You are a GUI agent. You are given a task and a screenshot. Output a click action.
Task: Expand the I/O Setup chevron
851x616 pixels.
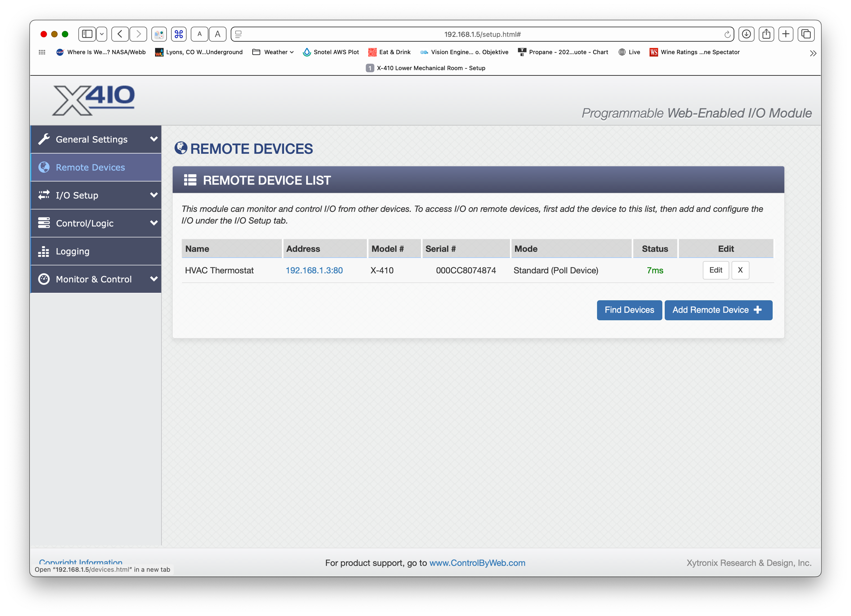[154, 195]
